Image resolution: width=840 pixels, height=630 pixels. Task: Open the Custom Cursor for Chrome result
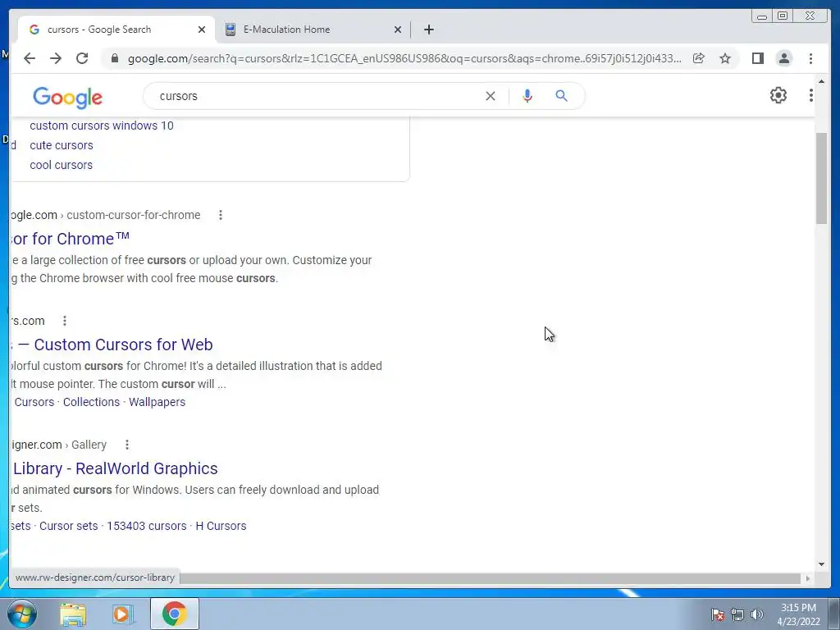click(70, 239)
